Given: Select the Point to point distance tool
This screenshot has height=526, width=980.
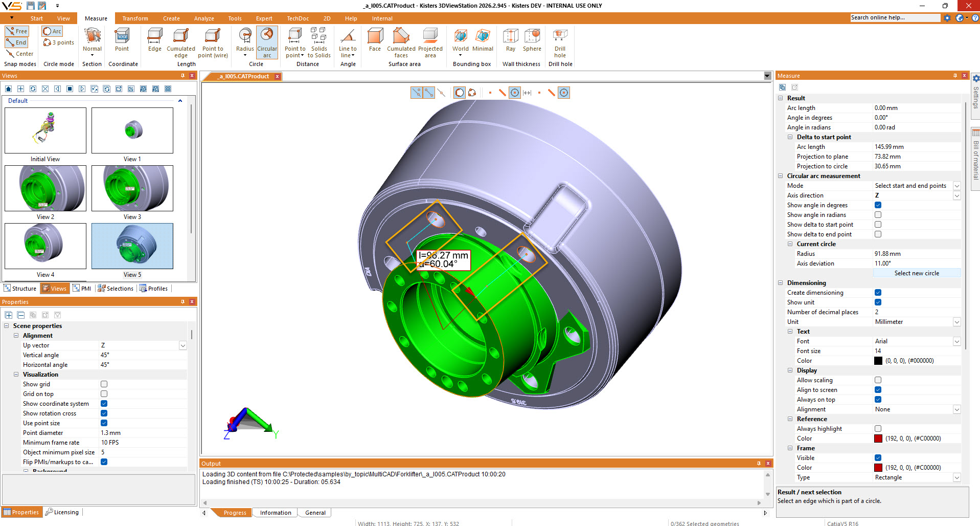Looking at the screenshot, I should (x=295, y=42).
